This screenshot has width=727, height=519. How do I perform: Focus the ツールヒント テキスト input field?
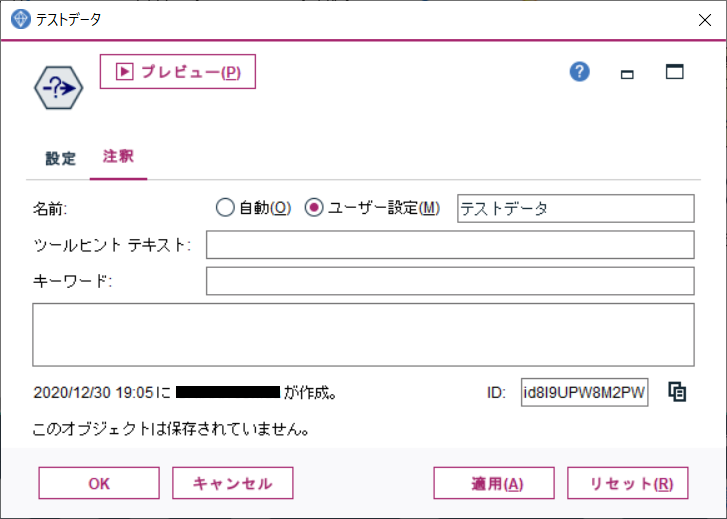(450, 244)
